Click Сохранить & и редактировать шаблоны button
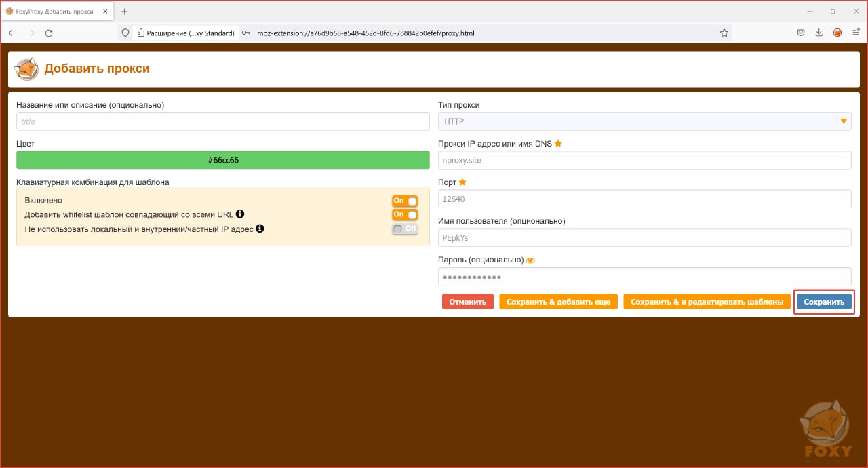Viewport: 868px width, 468px height. click(707, 302)
